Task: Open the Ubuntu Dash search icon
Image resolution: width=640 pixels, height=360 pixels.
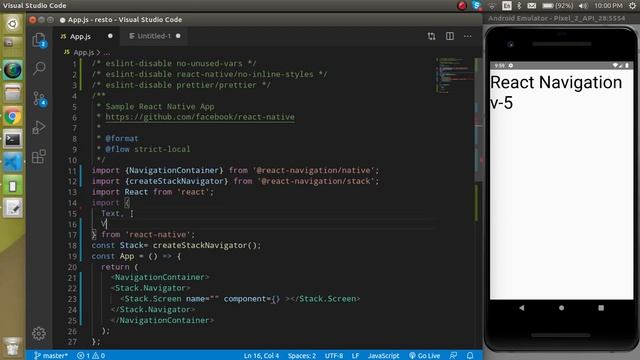Action: coord(12,24)
